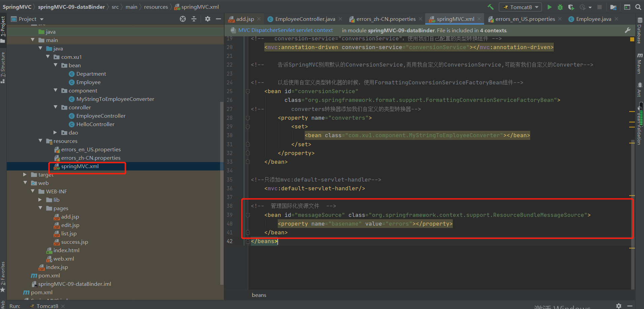Select Department class in tree
The height and width of the screenshot is (309, 644).
[x=91, y=74]
